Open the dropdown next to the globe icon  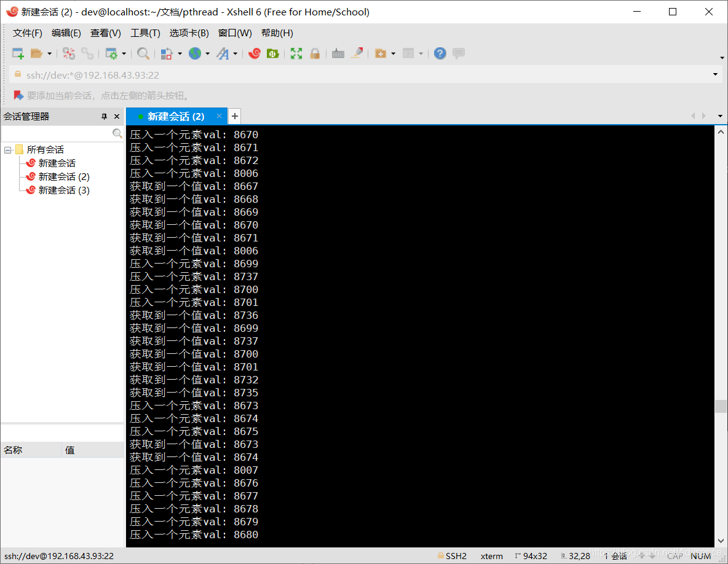(208, 54)
